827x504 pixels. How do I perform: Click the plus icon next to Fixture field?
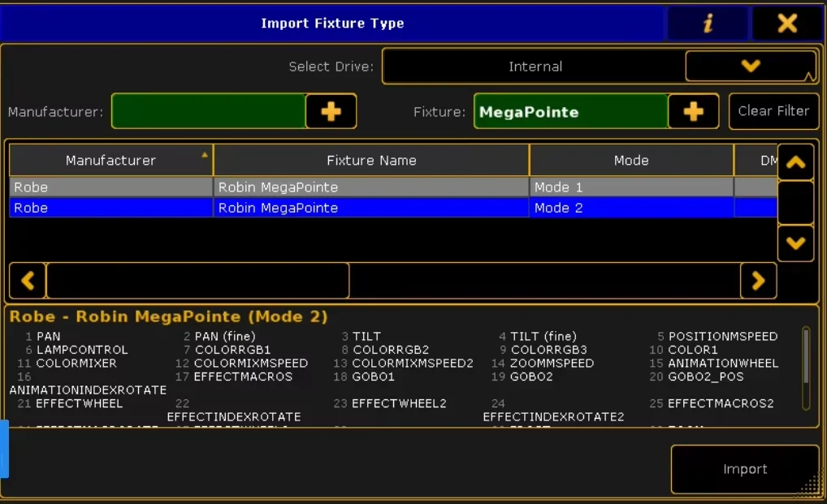pyautogui.click(x=693, y=112)
